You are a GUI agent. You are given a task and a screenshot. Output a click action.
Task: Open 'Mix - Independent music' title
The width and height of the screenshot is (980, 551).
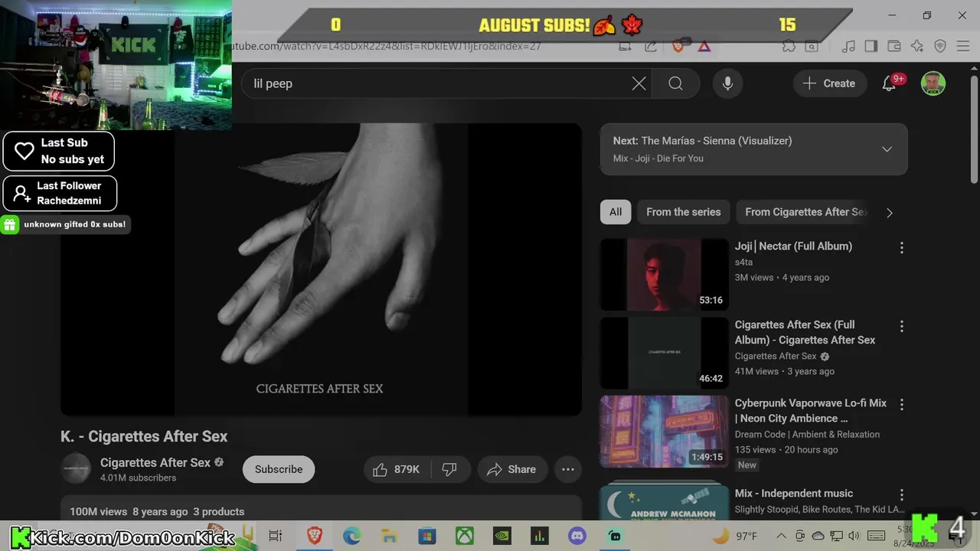(x=793, y=494)
